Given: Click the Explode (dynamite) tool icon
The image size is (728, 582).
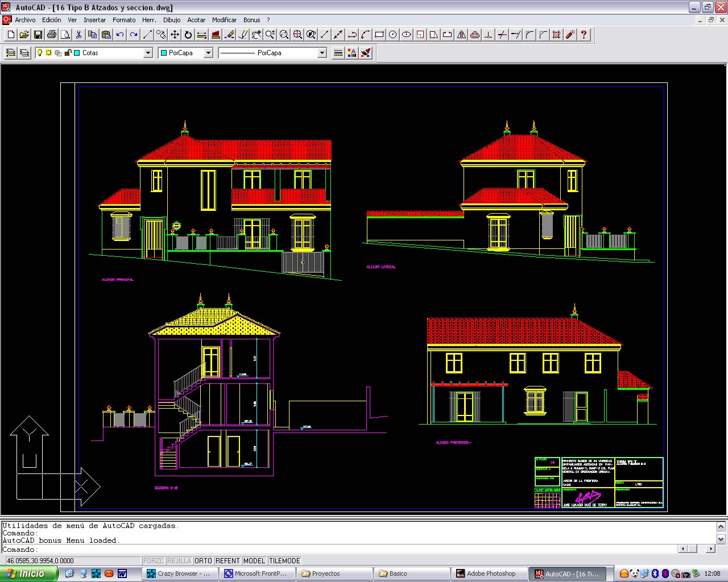Looking at the screenshot, I should pyautogui.click(x=570, y=35).
